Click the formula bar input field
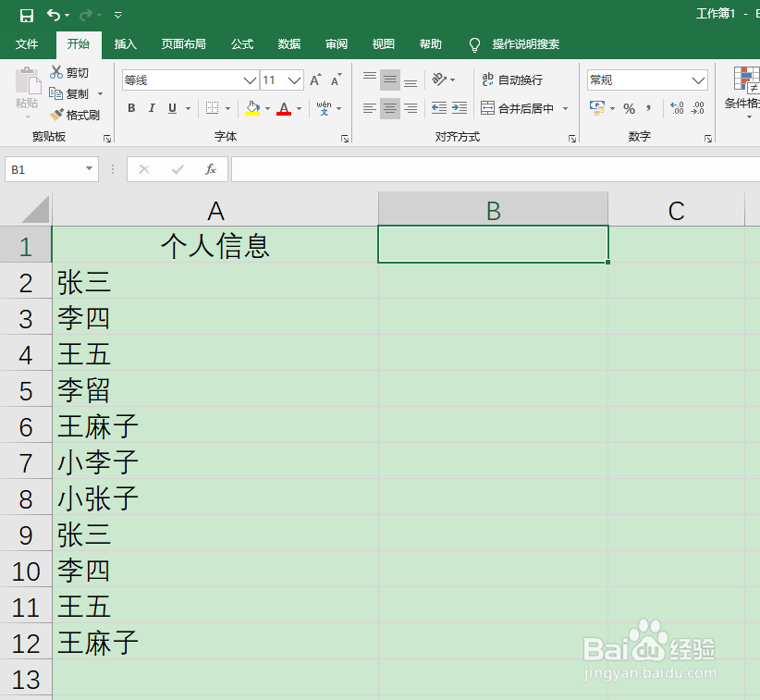 point(496,169)
